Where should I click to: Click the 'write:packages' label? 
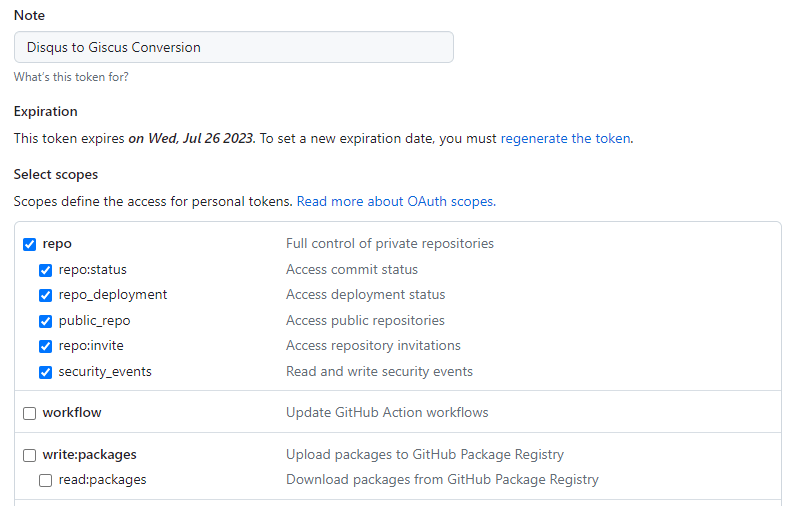tap(89, 454)
